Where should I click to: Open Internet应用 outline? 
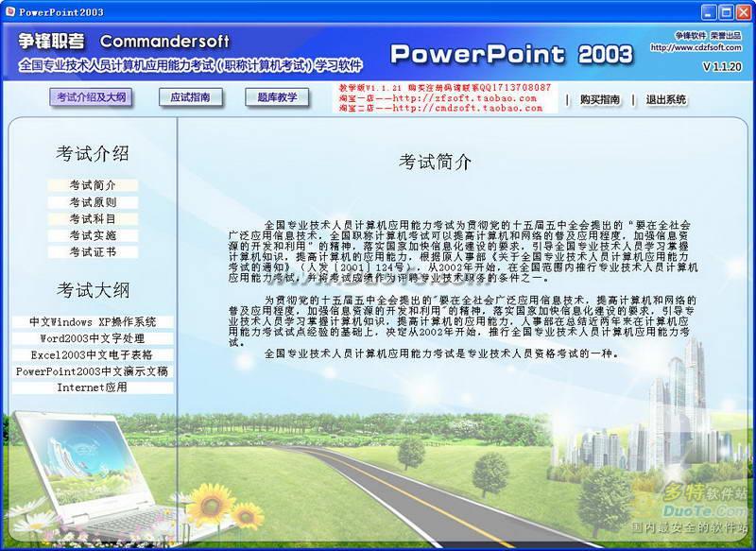tap(93, 387)
